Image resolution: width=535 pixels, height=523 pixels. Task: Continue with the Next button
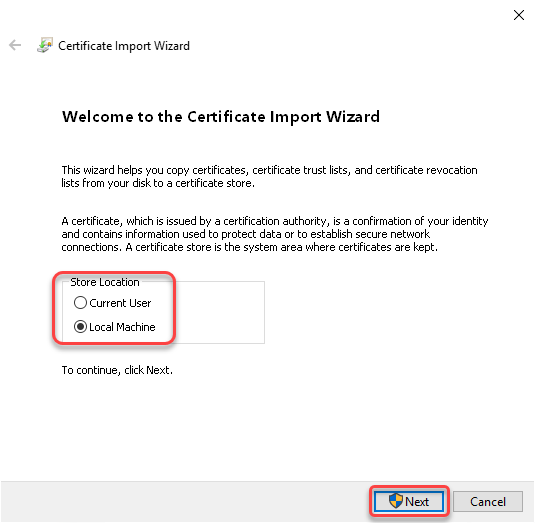[409, 501]
